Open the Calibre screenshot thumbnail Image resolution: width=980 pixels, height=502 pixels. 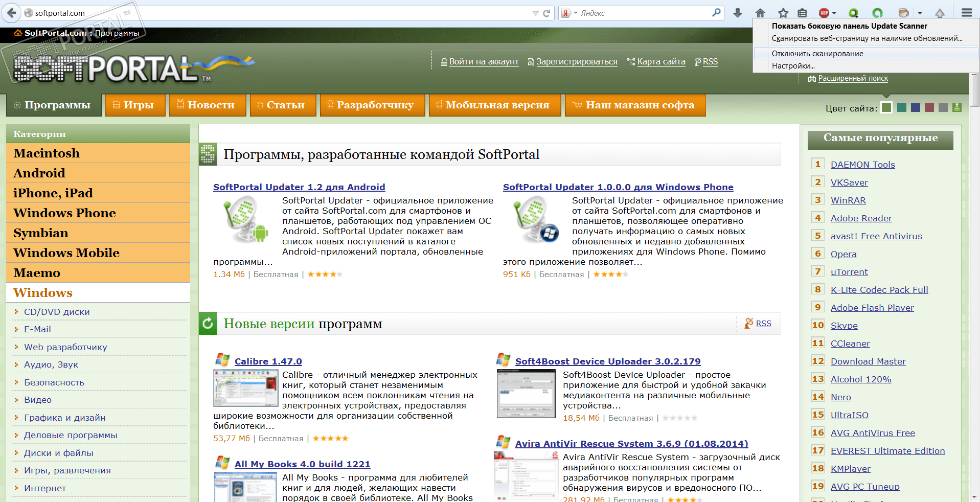click(x=246, y=388)
